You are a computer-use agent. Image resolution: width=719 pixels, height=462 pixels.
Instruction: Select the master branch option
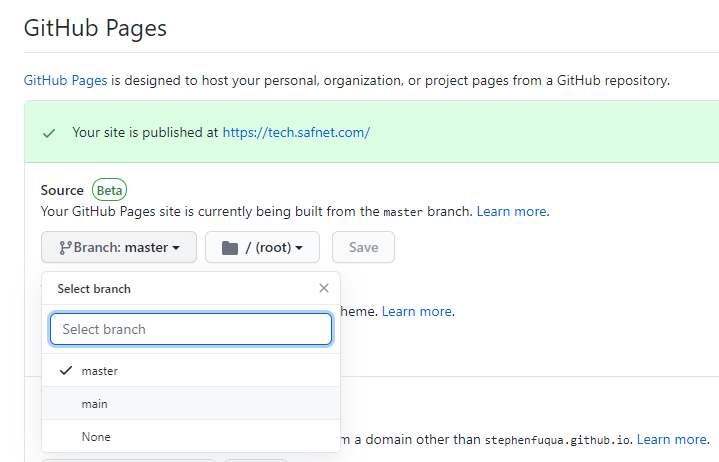pos(191,370)
